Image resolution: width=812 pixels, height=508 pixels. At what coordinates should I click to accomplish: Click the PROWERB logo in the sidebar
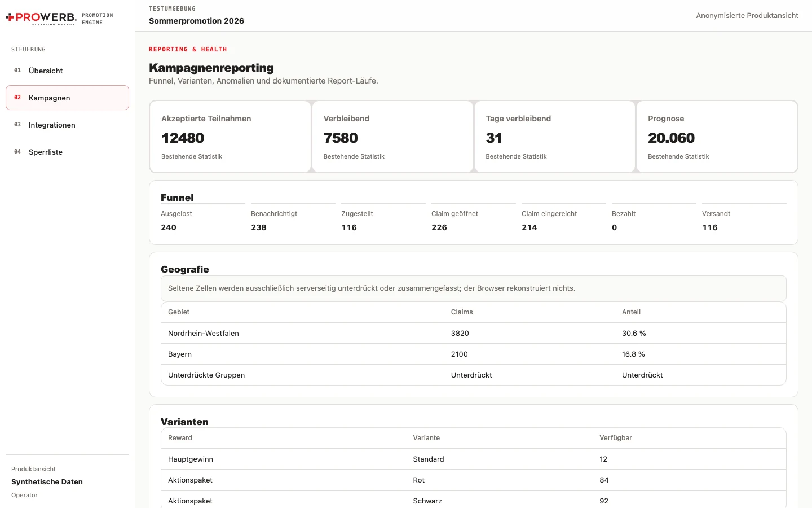point(41,18)
